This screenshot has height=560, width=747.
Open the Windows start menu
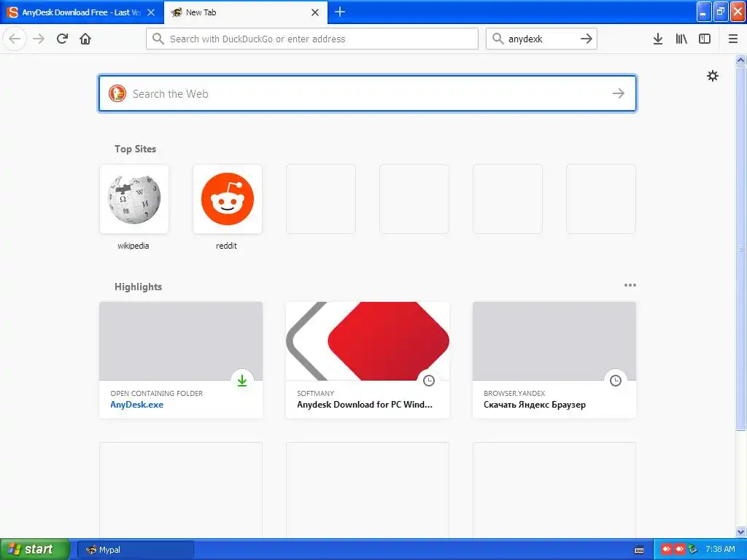(x=35, y=549)
